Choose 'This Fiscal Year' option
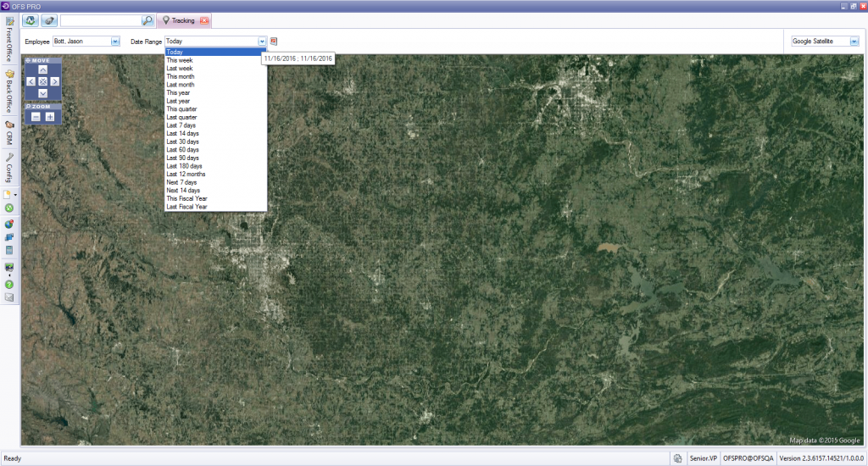The image size is (868, 466). (186, 198)
